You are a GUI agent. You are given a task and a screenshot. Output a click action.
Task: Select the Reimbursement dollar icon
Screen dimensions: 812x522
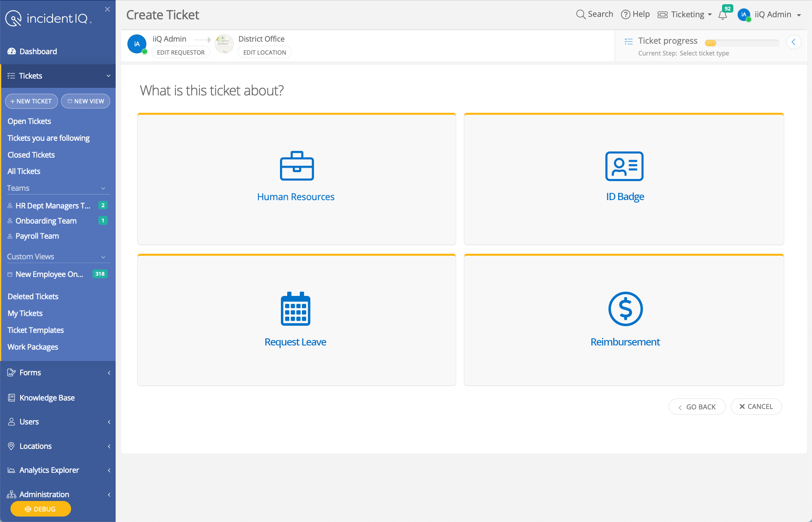click(x=625, y=309)
